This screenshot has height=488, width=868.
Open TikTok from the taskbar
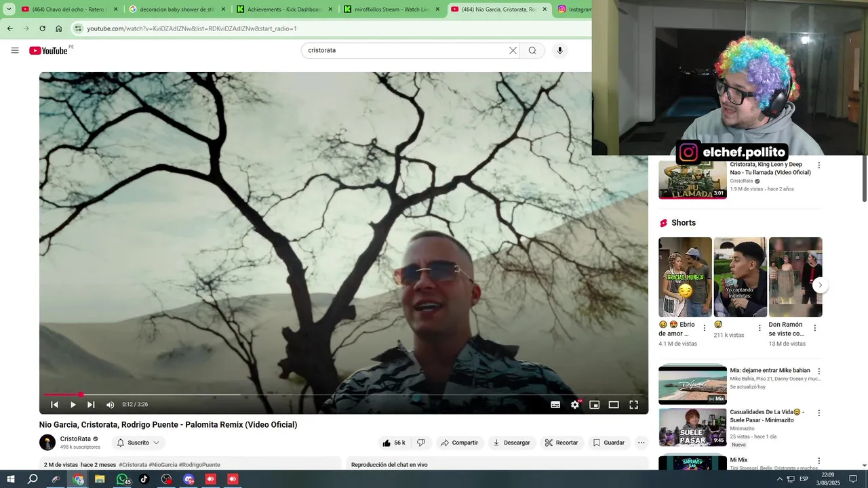(x=144, y=479)
